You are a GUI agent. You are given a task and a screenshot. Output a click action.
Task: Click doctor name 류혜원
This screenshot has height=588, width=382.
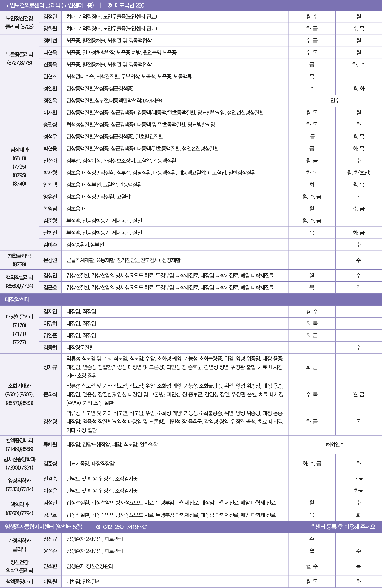[50, 445]
